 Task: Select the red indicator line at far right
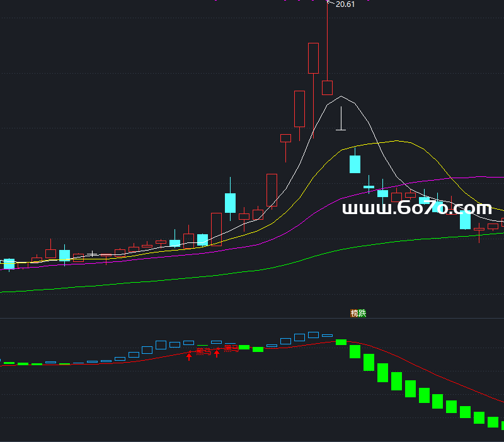pos(498,400)
